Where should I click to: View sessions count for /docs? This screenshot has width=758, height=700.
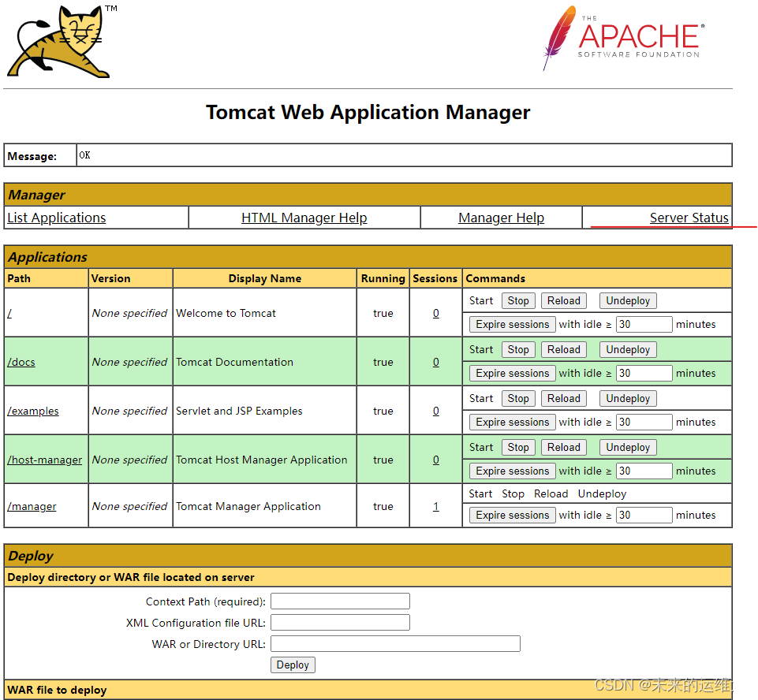tap(436, 363)
